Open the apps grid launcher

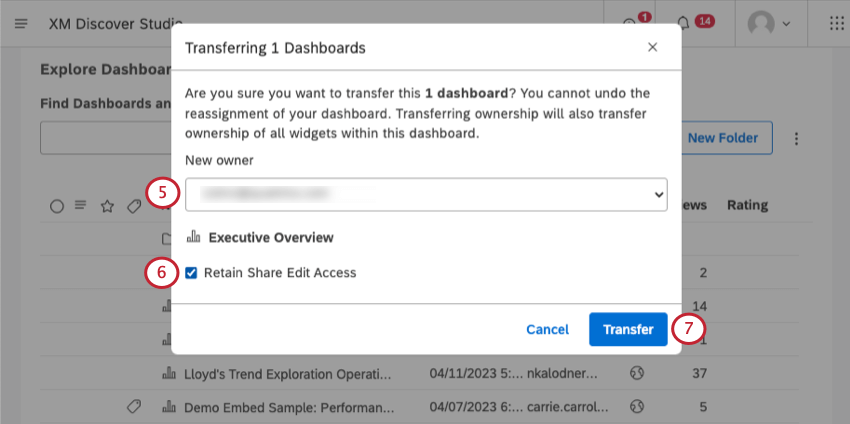click(837, 22)
